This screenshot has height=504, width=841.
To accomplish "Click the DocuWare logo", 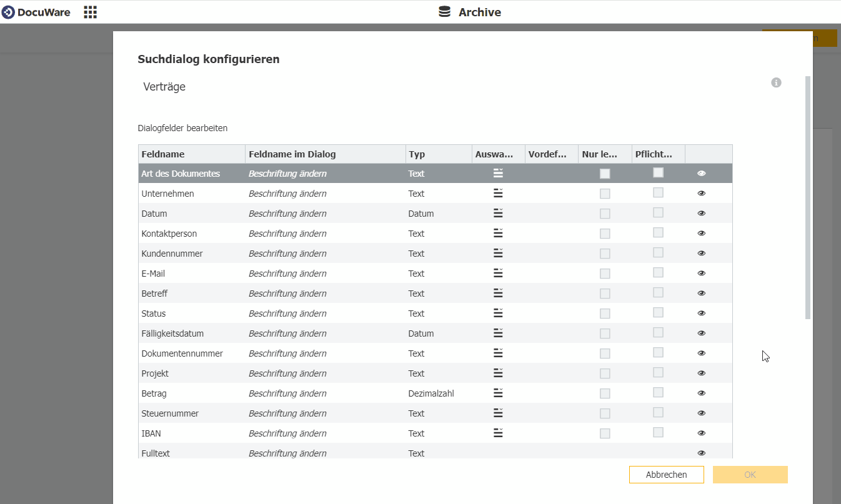I will pyautogui.click(x=36, y=12).
